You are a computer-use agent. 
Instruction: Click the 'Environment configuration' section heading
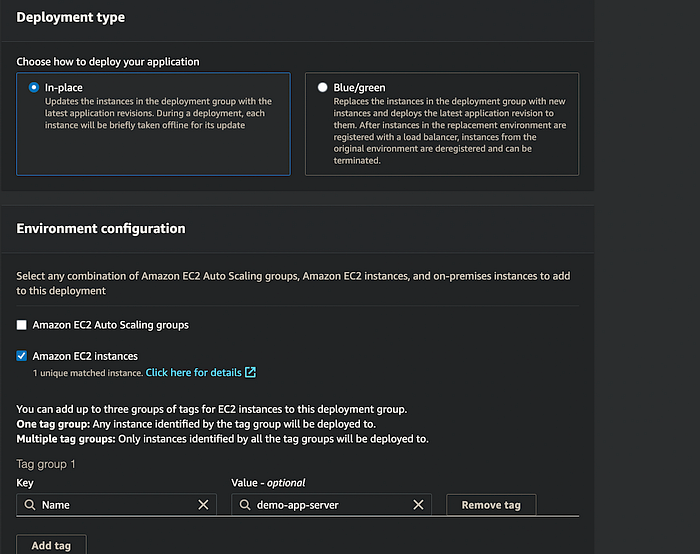(101, 229)
